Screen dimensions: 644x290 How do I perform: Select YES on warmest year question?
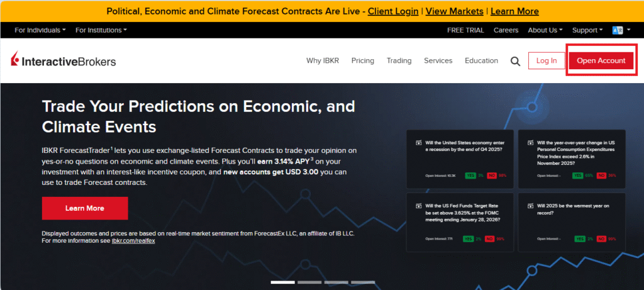tap(580, 238)
